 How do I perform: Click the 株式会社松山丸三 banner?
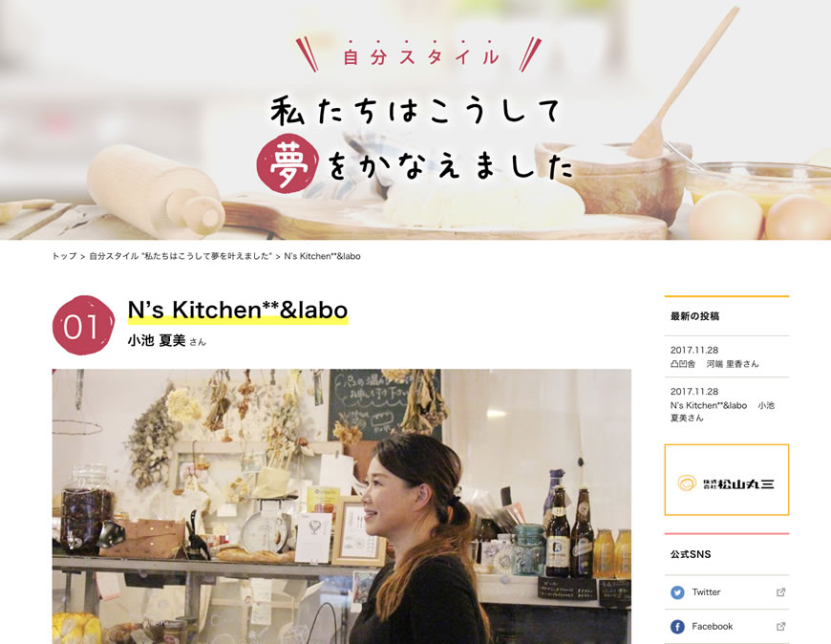727,480
